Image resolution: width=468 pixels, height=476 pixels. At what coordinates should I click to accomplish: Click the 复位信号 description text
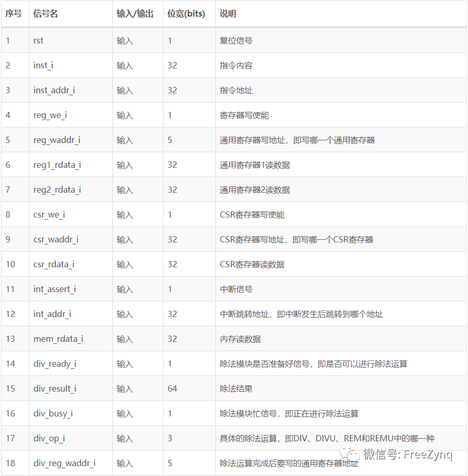coord(236,40)
